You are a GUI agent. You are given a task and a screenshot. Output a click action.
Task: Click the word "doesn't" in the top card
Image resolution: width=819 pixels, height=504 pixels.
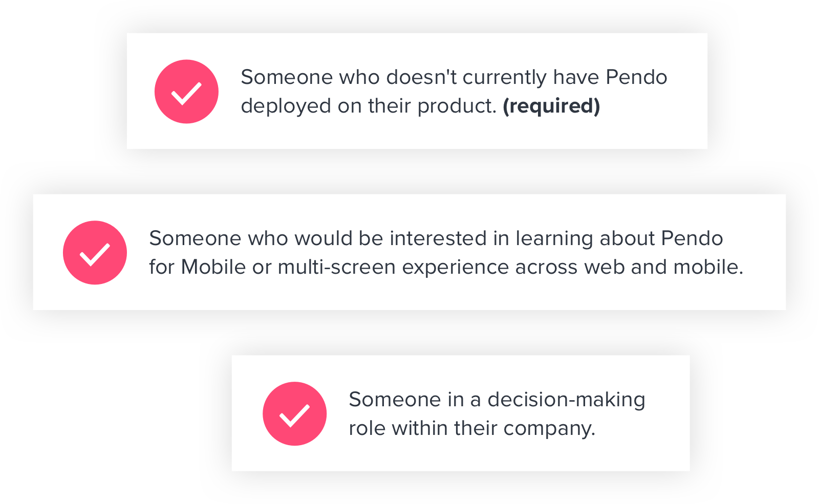[x=421, y=77]
